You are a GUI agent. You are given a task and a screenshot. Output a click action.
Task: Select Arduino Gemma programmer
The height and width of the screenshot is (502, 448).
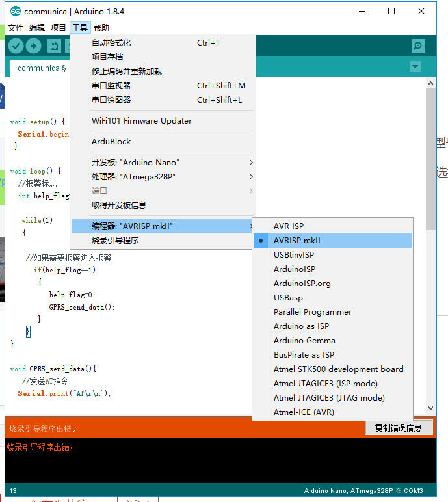click(x=332, y=341)
